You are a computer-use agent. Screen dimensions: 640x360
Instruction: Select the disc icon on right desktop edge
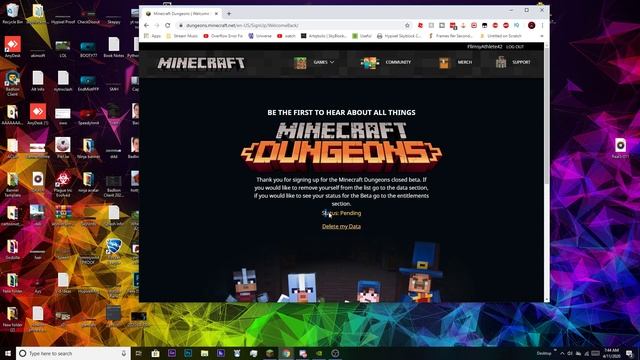pos(620,148)
